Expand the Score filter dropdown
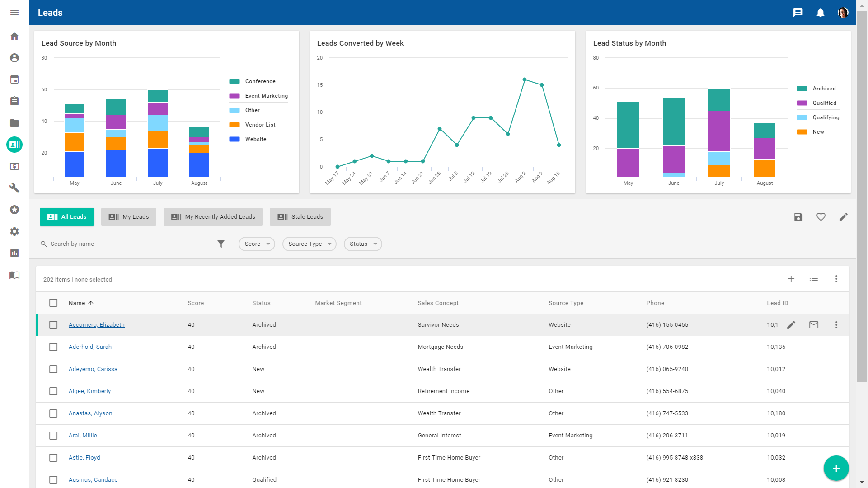This screenshot has width=868, height=488. [257, 244]
